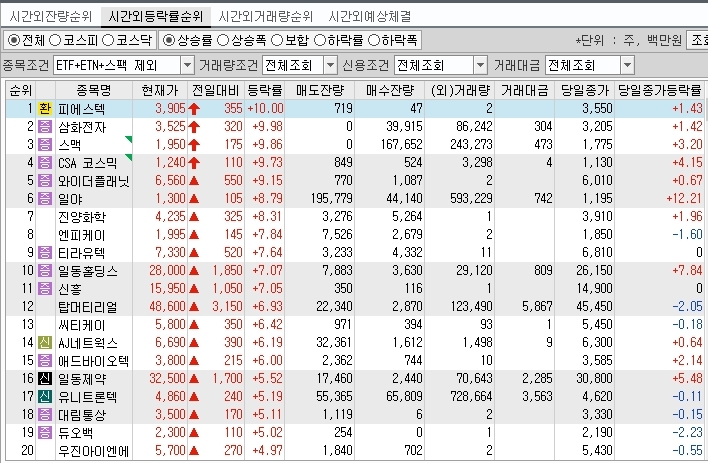Select the 하락폭 radio option
The width and height of the screenshot is (708, 463).
click(x=374, y=40)
